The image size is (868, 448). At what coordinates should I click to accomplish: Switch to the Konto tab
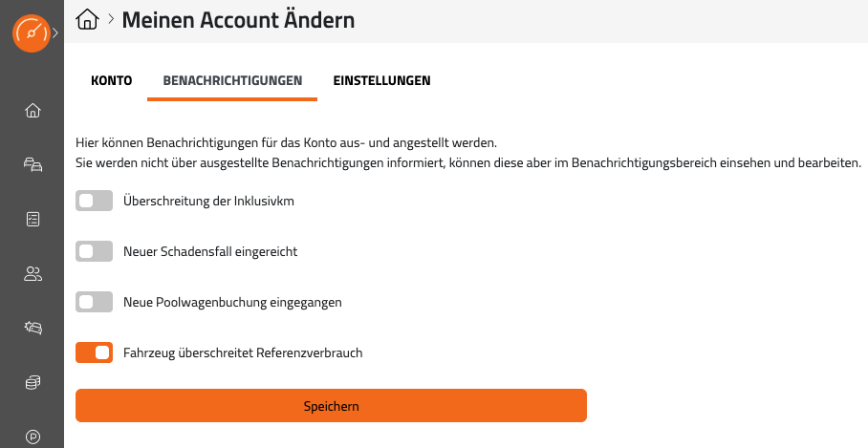pos(111,81)
